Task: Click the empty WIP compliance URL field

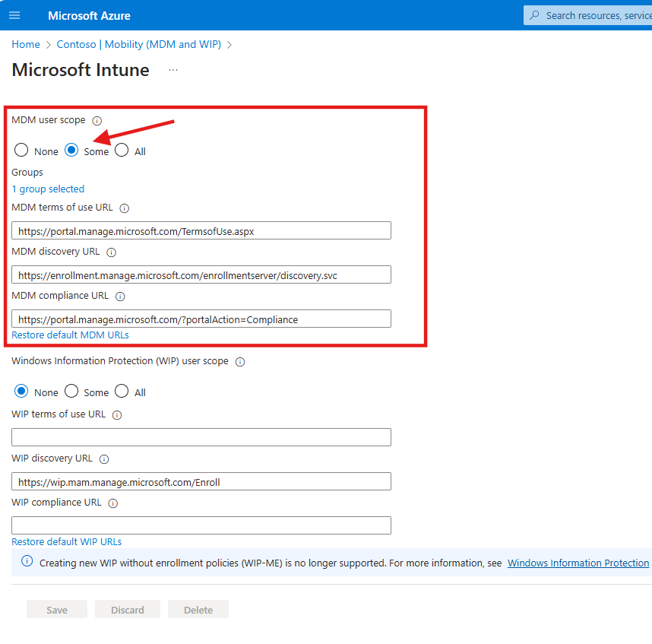Action: pyautogui.click(x=201, y=525)
